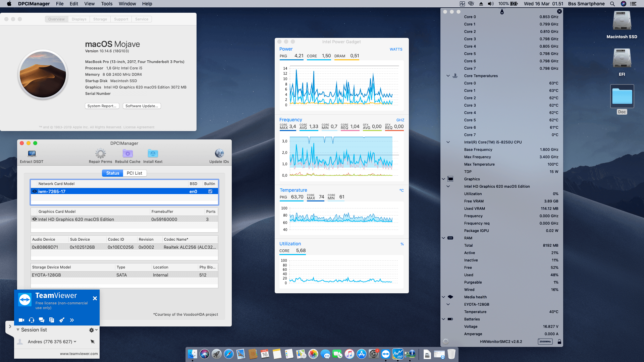The width and height of the screenshot is (644, 362).
Task: Open TeamViewer from the Dock
Action: point(386,354)
